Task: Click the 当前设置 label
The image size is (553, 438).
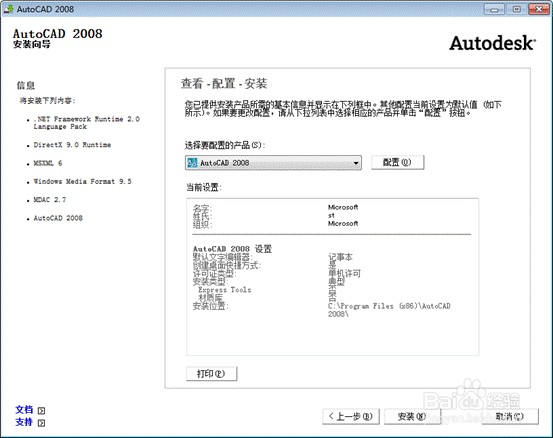Action: [204, 188]
